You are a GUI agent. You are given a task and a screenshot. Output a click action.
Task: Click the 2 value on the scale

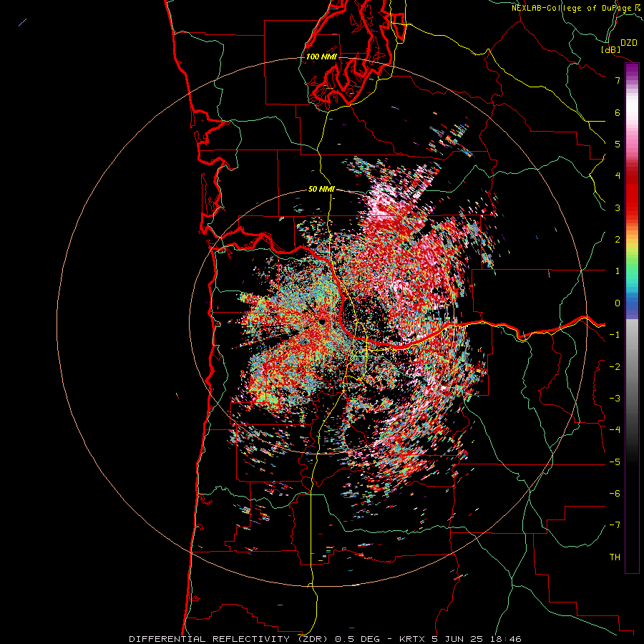[618, 239]
